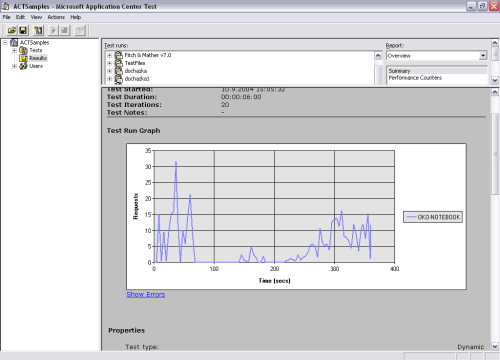This screenshot has height=360, width=500.
Task: Click the Time (secs) axis label
Action: click(274, 281)
